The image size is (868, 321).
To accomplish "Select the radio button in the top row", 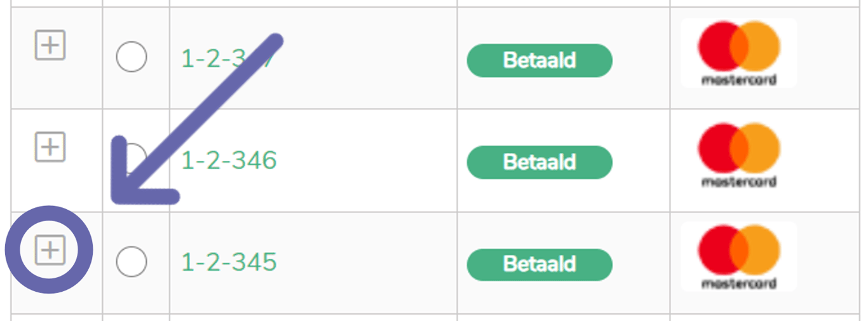I will tap(132, 57).
